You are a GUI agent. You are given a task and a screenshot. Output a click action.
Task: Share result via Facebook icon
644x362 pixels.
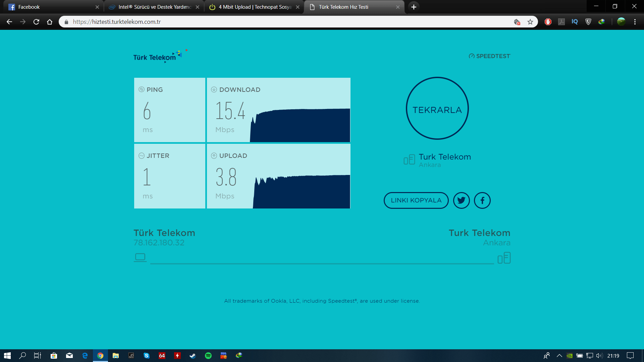coord(482,200)
